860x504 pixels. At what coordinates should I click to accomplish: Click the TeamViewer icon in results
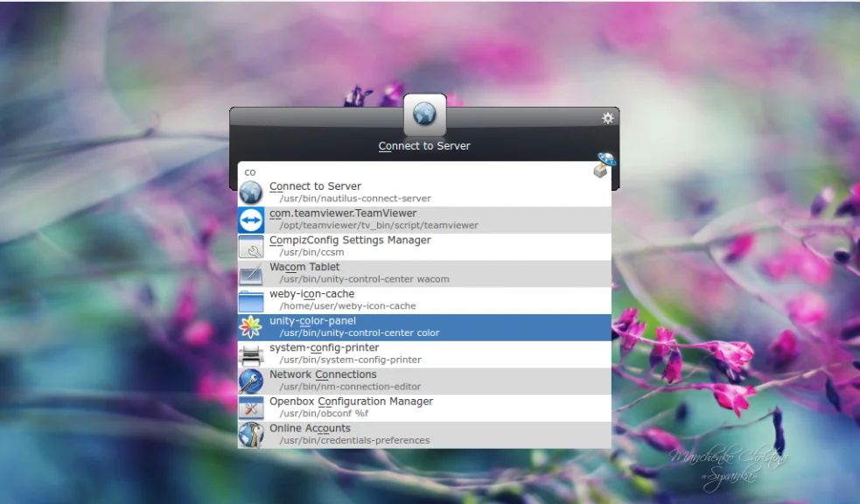click(x=251, y=220)
